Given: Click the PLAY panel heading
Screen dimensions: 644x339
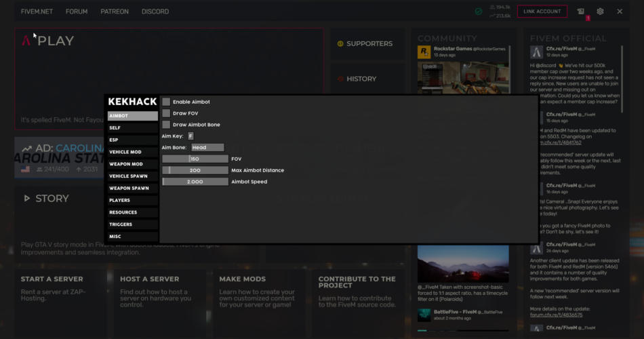Looking at the screenshot, I should (56, 41).
